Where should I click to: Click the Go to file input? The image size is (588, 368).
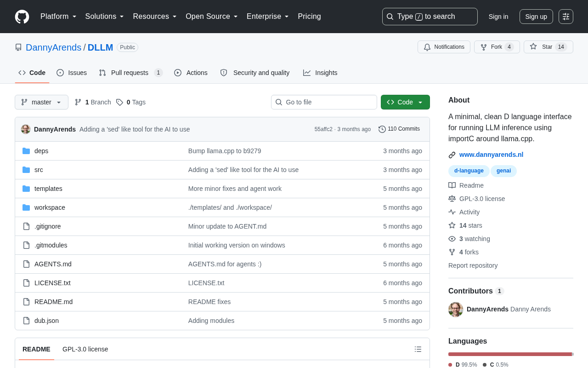click(x=324, y=102)
